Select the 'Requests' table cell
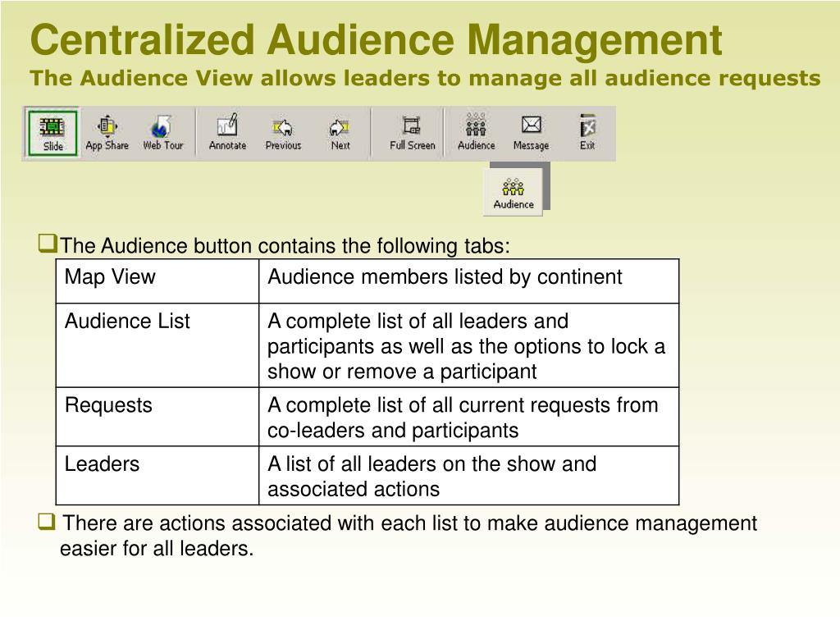This screenshot has height=630, width=840. (x=157, y=417)
